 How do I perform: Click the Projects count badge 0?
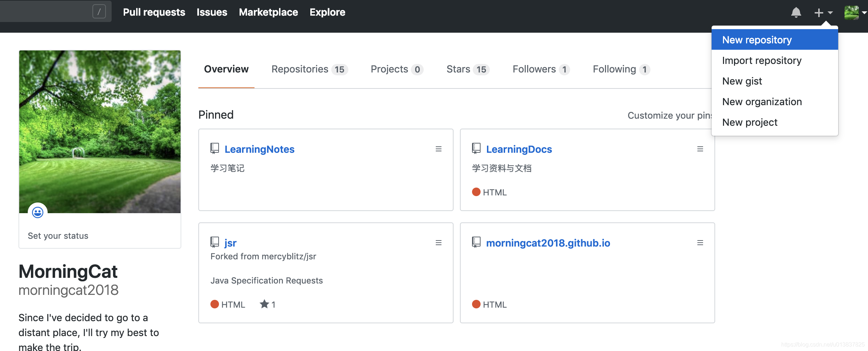pos(417,70)
